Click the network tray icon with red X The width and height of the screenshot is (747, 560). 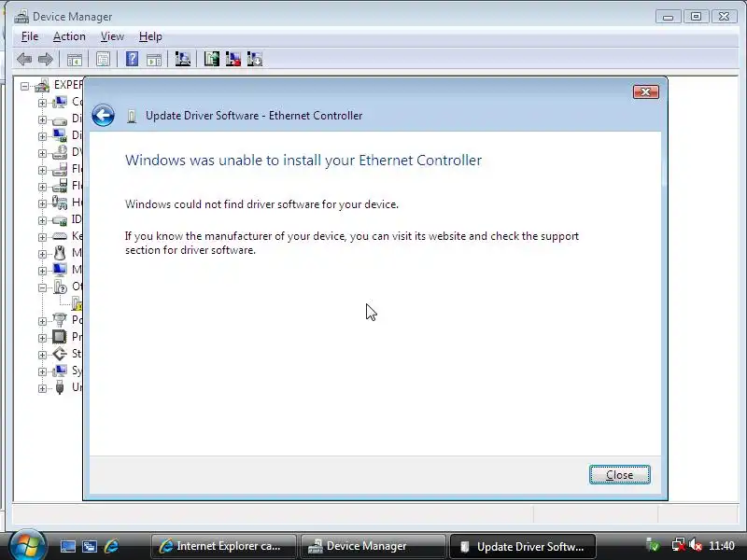(678, 545)
